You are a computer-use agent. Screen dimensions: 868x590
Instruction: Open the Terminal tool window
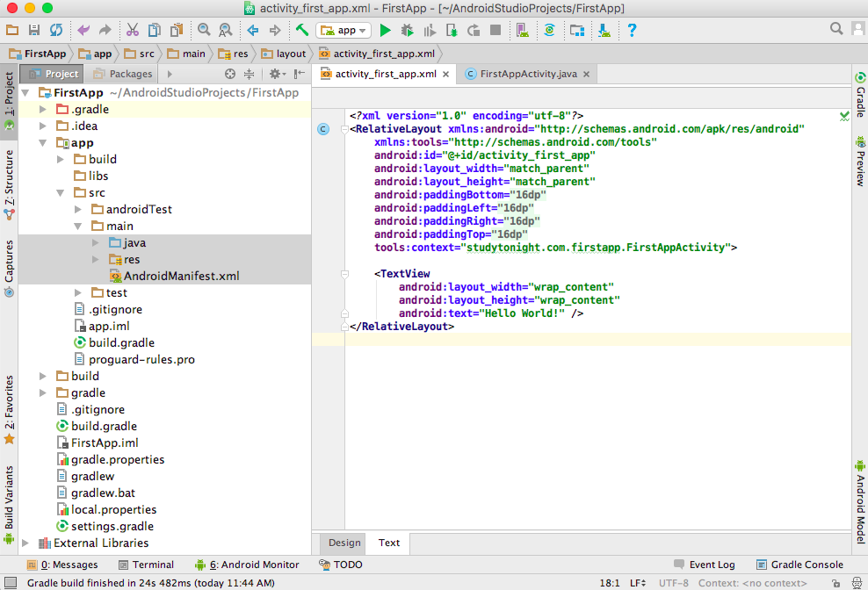pos(146,565)
